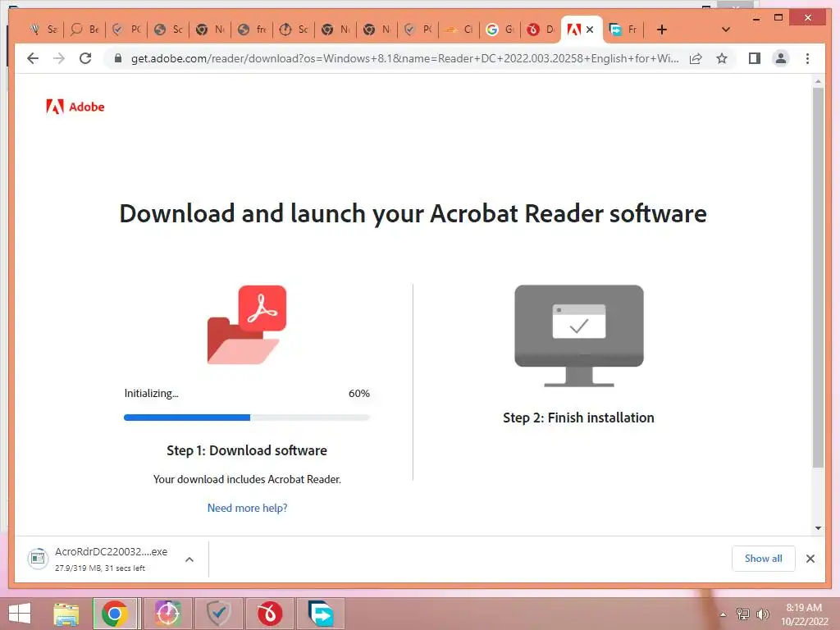Open the blue arrow app in taskbar
Viewport: 840px width, 630px height.
click(x=321, y=614)
